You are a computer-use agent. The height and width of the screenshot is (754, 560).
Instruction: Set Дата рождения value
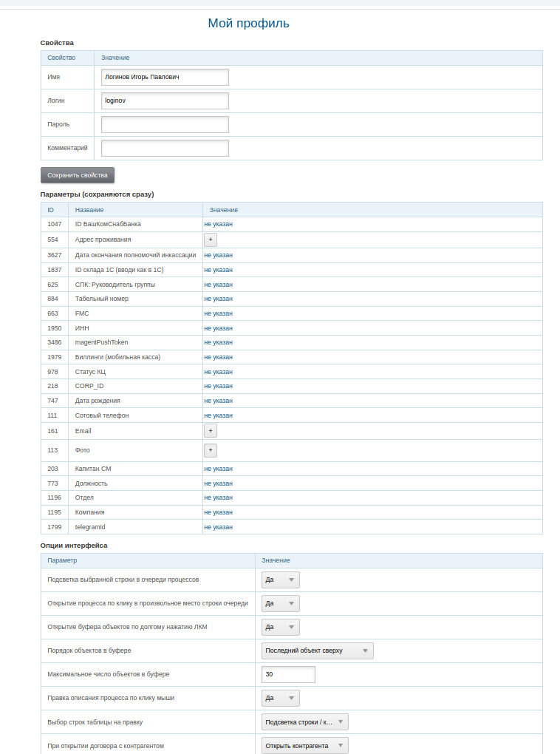click(x=218, y=401)
